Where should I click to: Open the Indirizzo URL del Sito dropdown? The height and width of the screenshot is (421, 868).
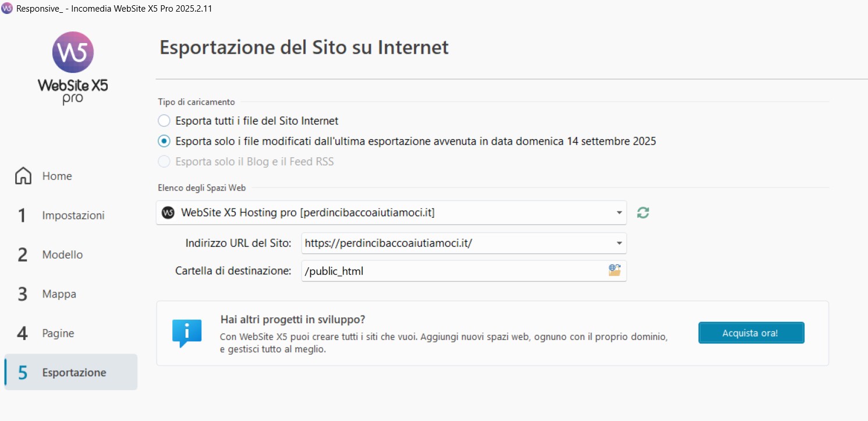[619, 243]
